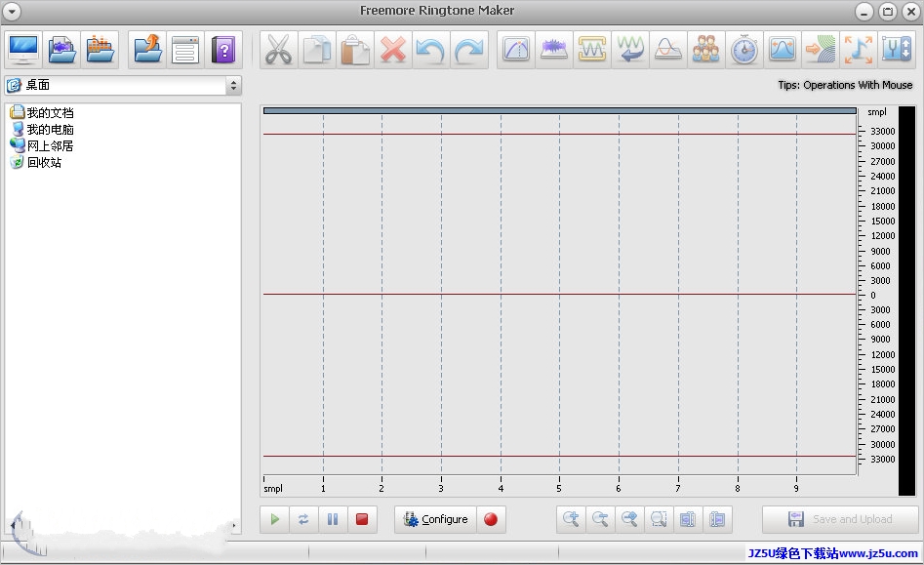Paste audio using the clipboard icon
The width and height of the screenshot is (924, 565).
point(355,50)
